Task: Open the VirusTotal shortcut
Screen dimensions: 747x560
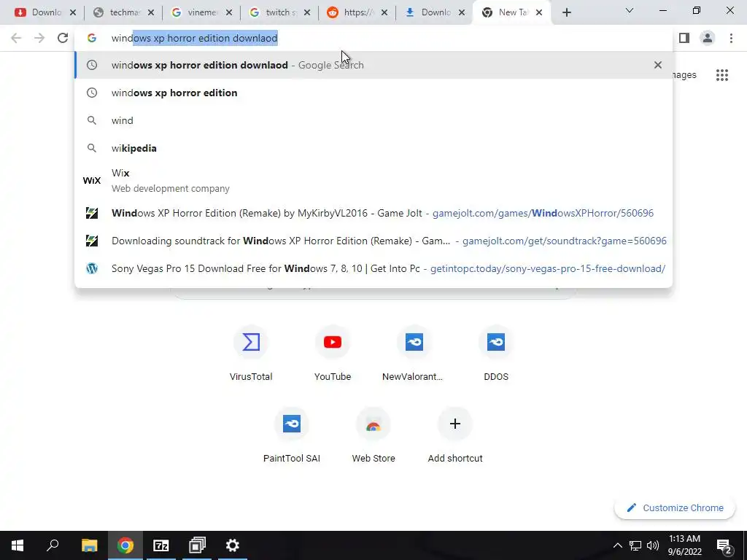Action: 251,354
